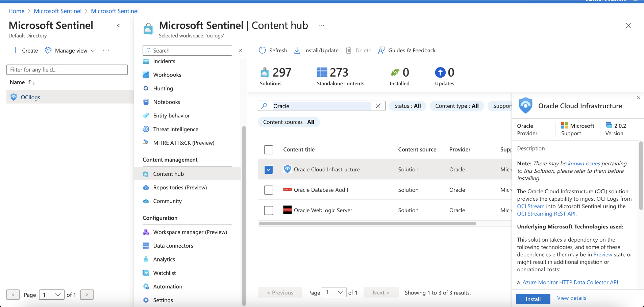This screenshot has height=307, width=644.
Task: Check the Oracle Database Audit row checkbox
Action: pyautogui.click(x=269, y=190)
